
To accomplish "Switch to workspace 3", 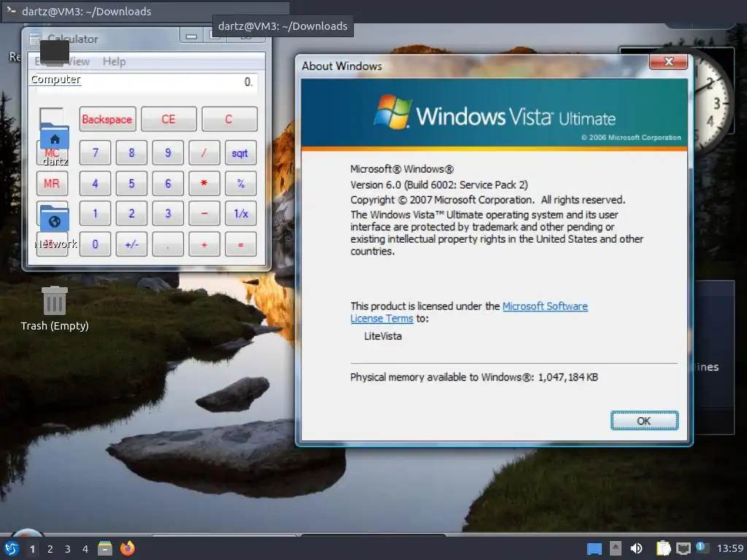I will pos(68,549).
